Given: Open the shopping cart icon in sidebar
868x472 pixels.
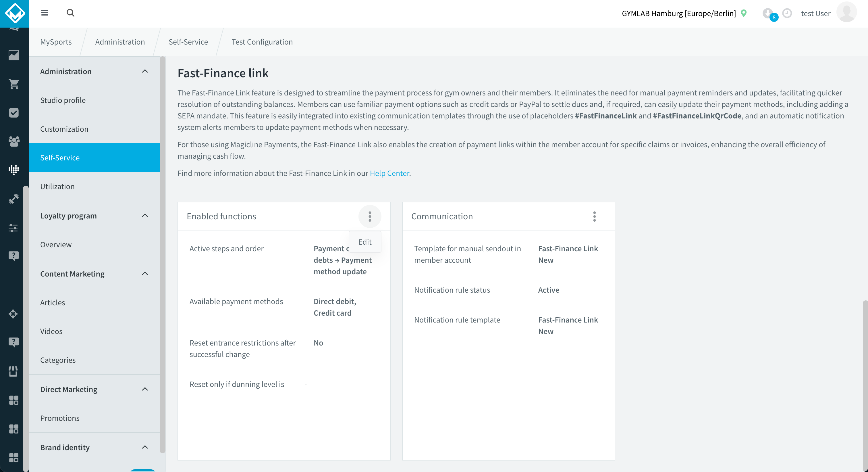Looking at the screenshot, I should pyautogui.click(x=14, y=84).
